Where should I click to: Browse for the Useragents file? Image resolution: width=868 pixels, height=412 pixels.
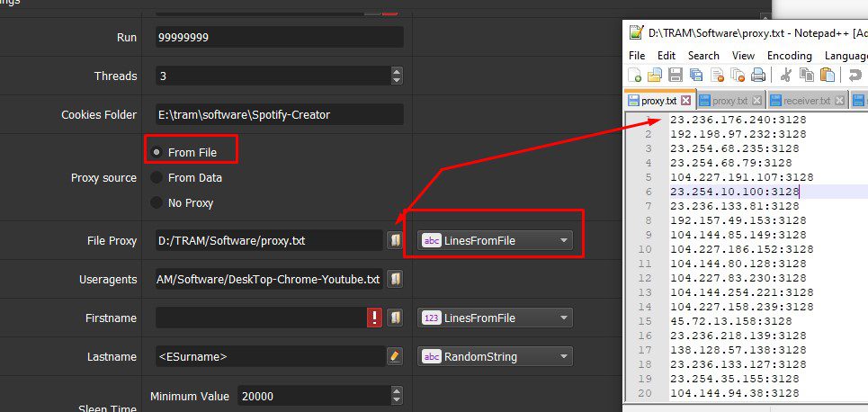(395, 279)
